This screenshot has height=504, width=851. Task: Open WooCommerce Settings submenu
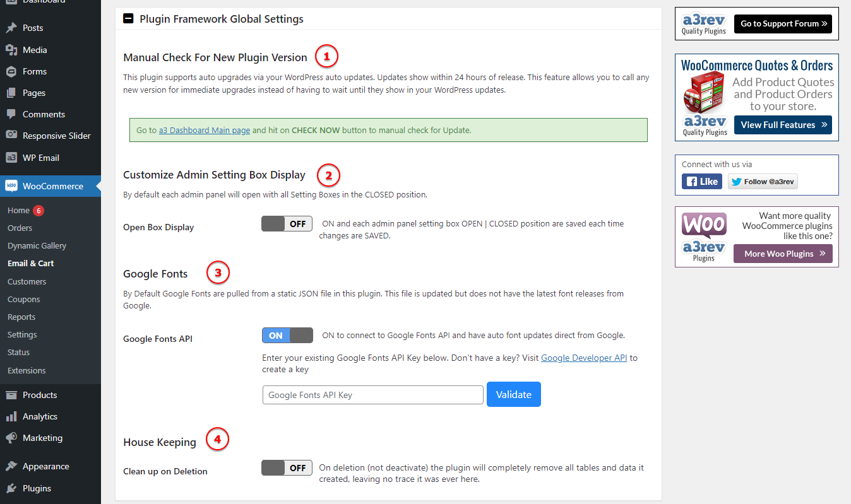point(22,334)
